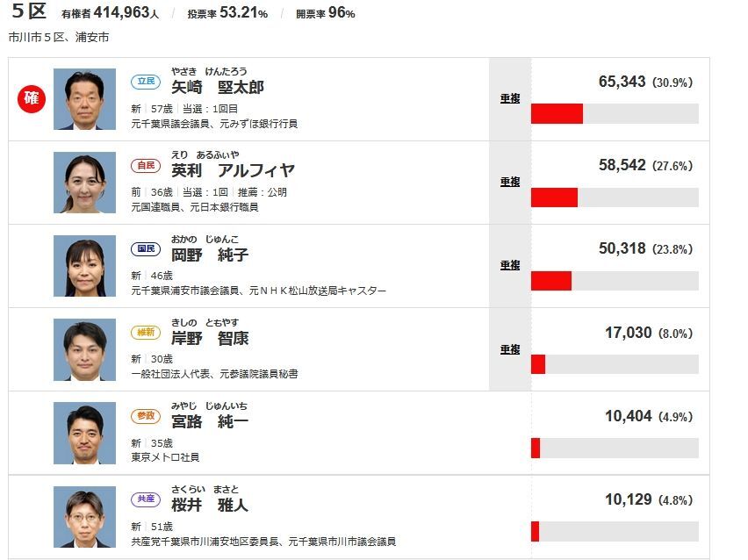The image size is (748, 560).
Task: Click the 重複 link in 英利's row
Action: pos(510,183)
